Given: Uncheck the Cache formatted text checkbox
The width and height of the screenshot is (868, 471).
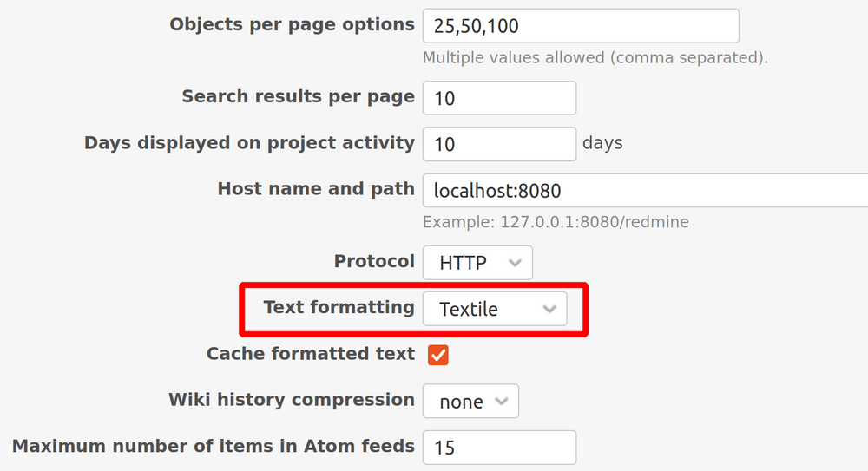Looking at the screenshot, I should pos(438,355).
